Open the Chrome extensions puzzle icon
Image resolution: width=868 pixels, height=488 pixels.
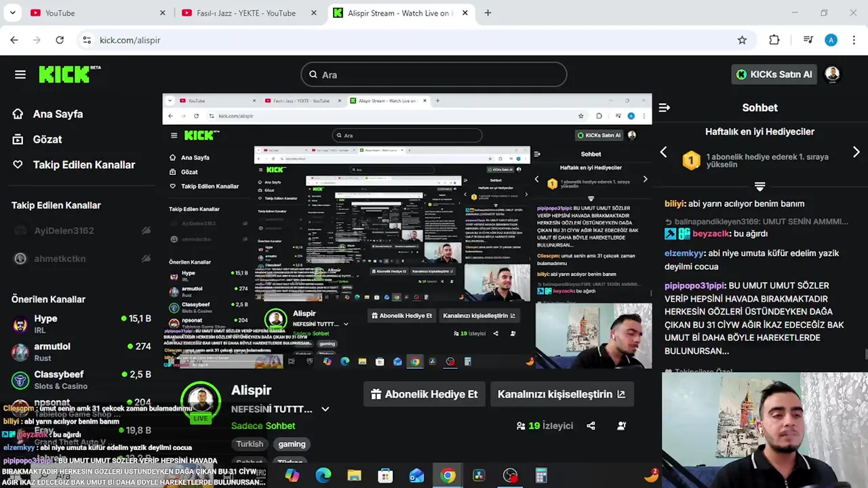coord(774,40)
